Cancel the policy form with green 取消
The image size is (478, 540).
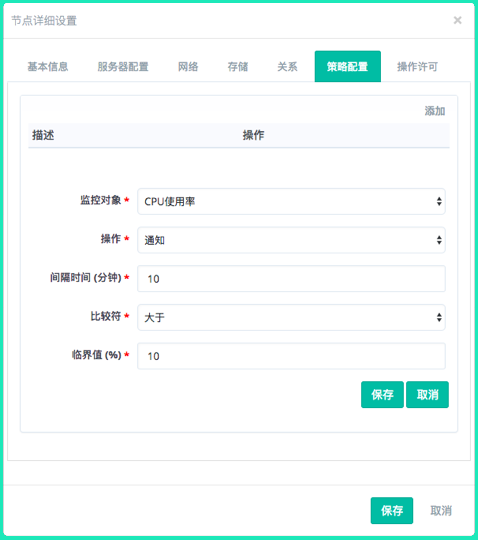tap(427, 395)
